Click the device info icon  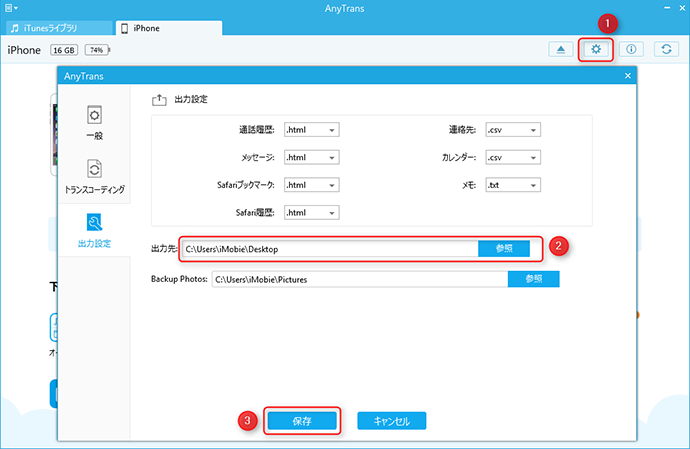631,49
